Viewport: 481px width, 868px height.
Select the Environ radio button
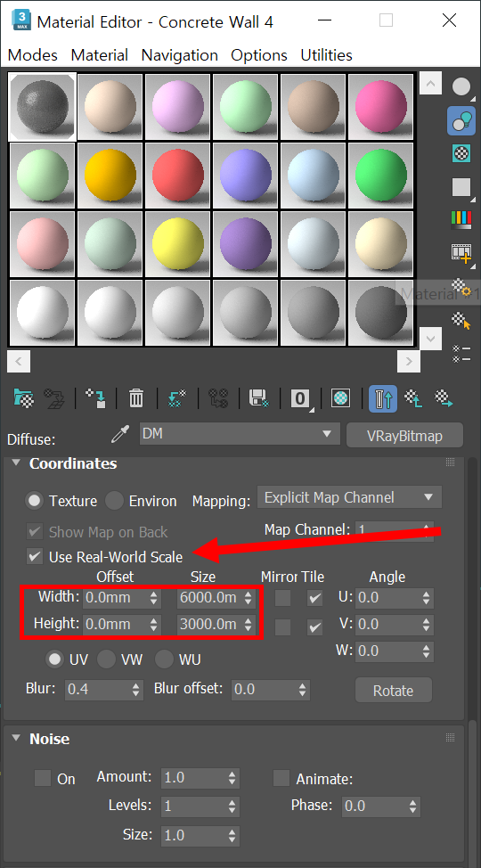(x=114, y=501)
